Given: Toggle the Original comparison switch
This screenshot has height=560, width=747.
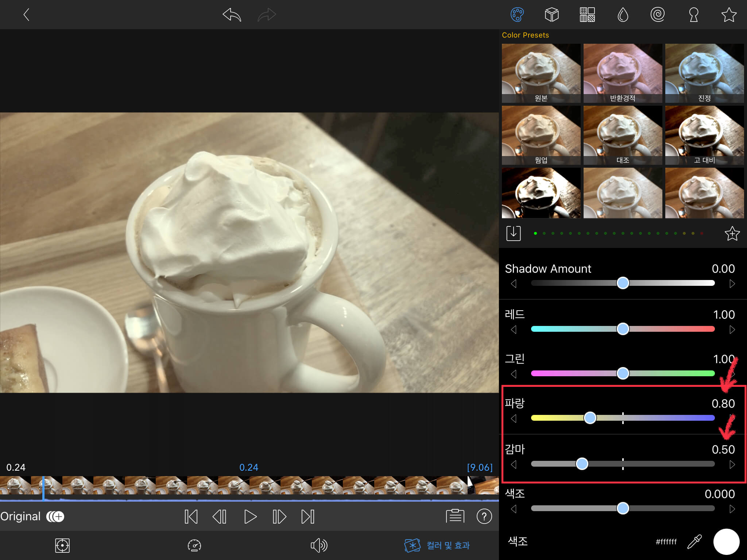Looking at the screenshot, I should coord(55,516).
